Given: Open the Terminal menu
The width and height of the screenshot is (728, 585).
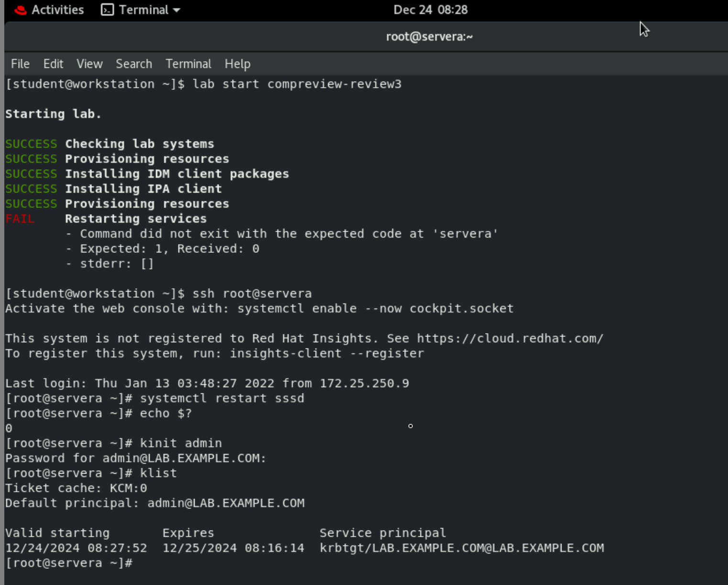Looking at the screenshot, I should [188, 64].
